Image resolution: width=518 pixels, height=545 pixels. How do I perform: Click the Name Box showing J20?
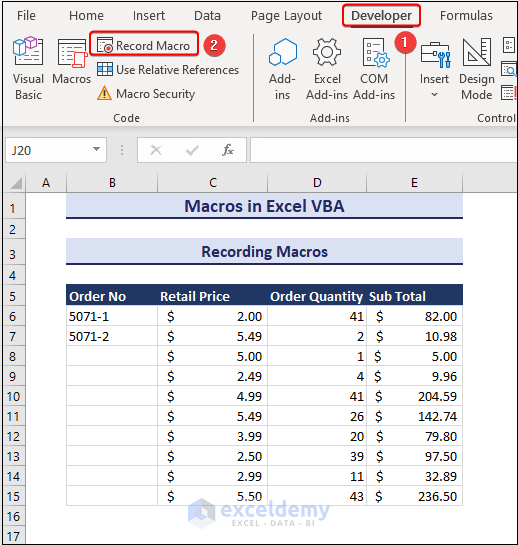tap(49, 150)
